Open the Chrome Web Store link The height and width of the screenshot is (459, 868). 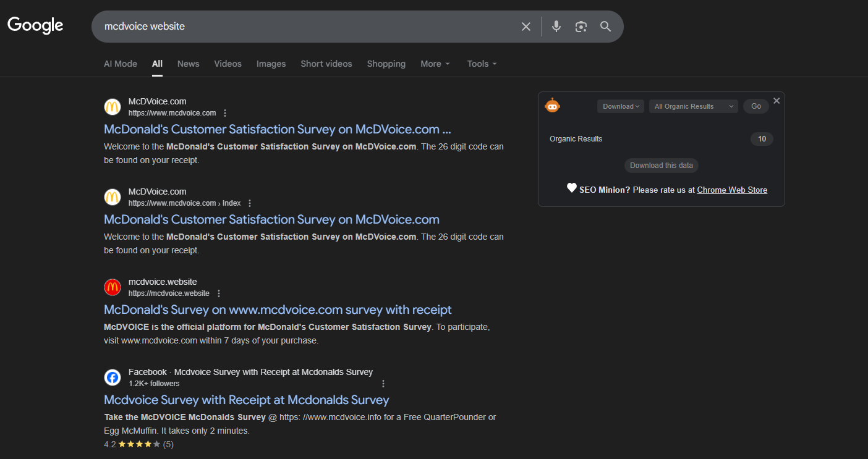[732, 190]
